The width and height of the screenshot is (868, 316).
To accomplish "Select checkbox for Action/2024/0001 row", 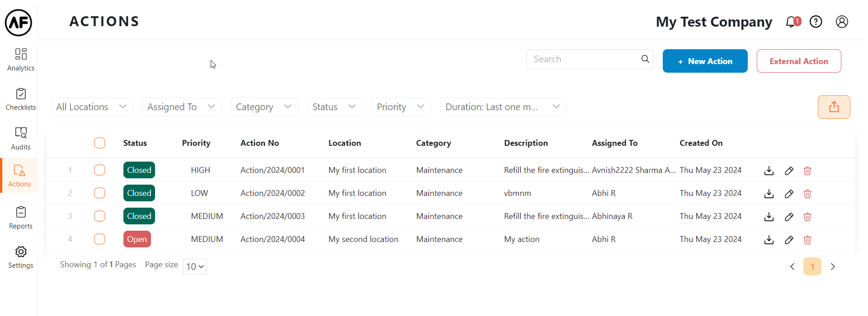I will (99, 170).
